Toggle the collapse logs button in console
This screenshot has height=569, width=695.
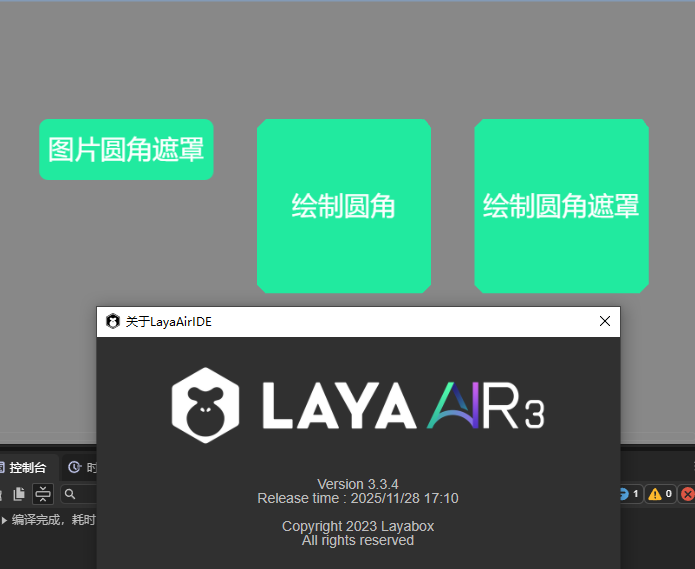pyautogui.click(x=43, y=494)
